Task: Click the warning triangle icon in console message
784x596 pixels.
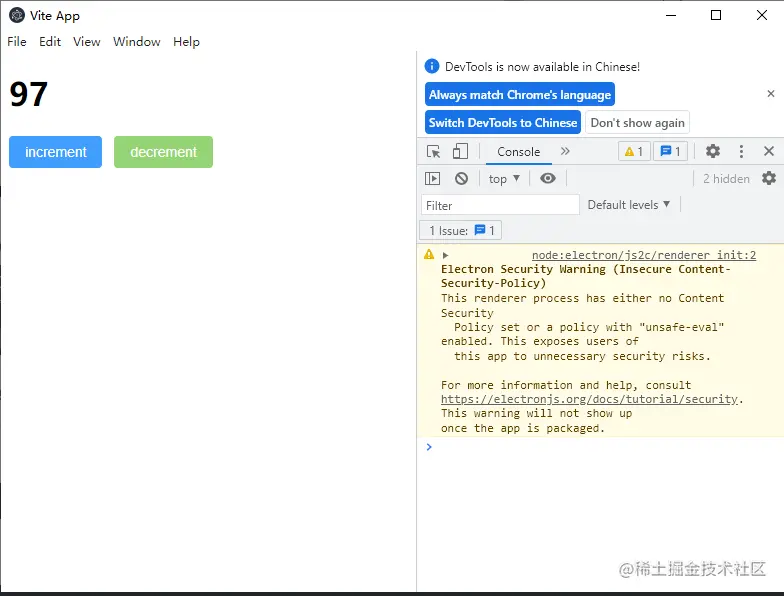Action: (429, 254)
